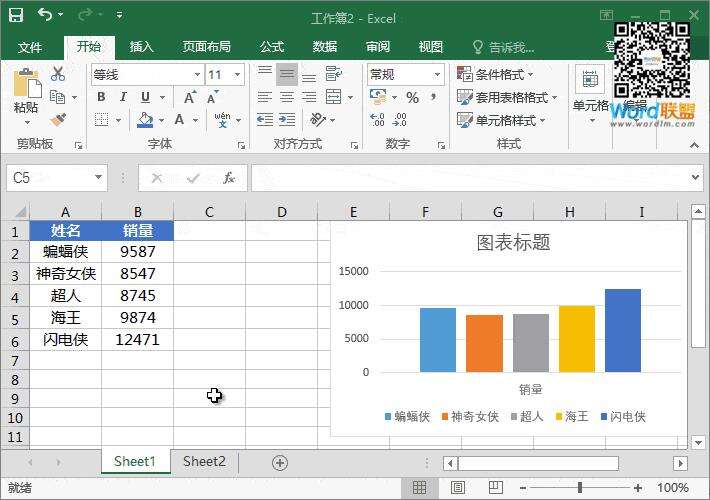This screenshot has height=500, width=710.
Task: Switch to the Sheet2 tab
Action: coord(204,461)
